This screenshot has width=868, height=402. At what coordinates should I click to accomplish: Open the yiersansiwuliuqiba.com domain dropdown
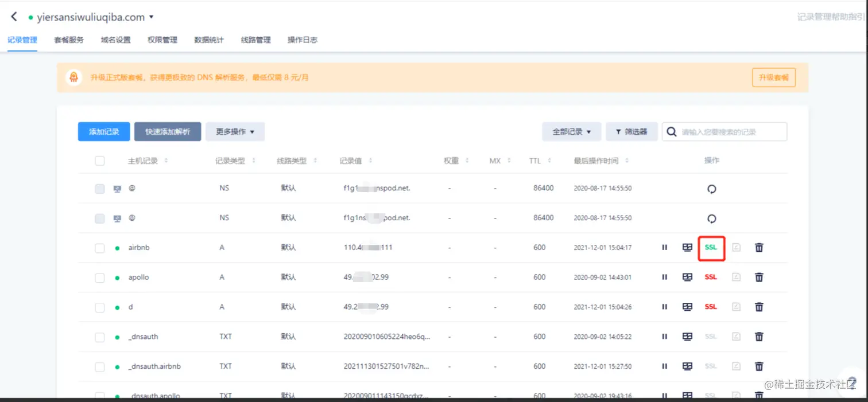[x=151, y=17]
